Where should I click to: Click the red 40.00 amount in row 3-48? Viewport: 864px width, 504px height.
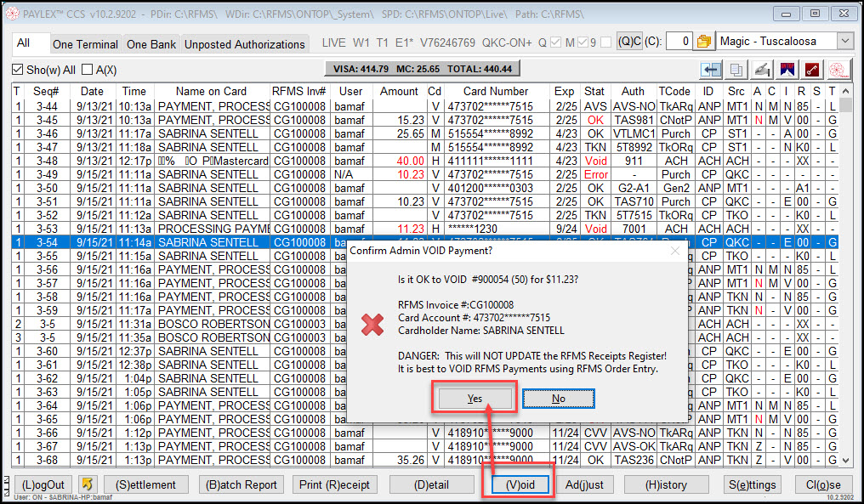pos(411,161)
